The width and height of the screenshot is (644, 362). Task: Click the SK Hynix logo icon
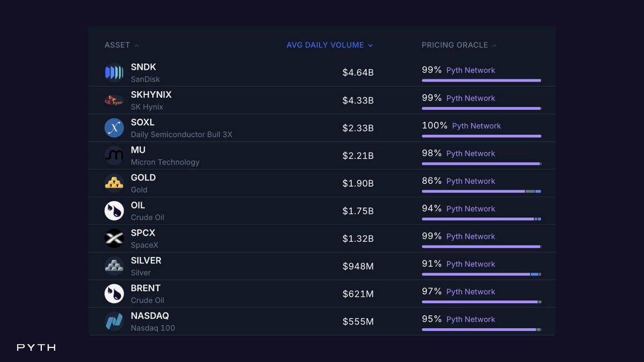click(114, 100)
